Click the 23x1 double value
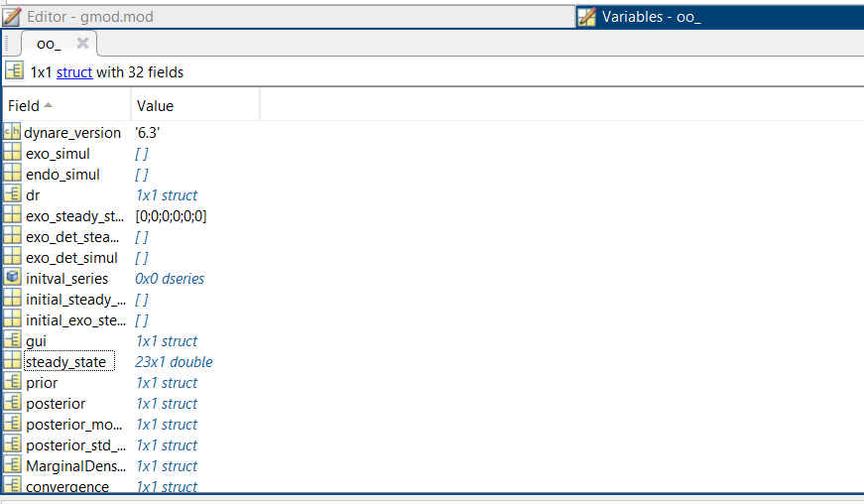The image size is (864, 504). 174,362
